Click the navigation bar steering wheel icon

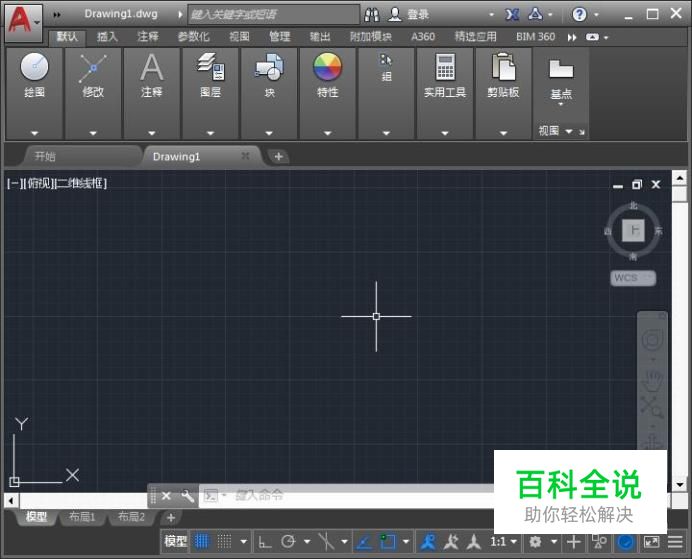[x=652, y=340]
